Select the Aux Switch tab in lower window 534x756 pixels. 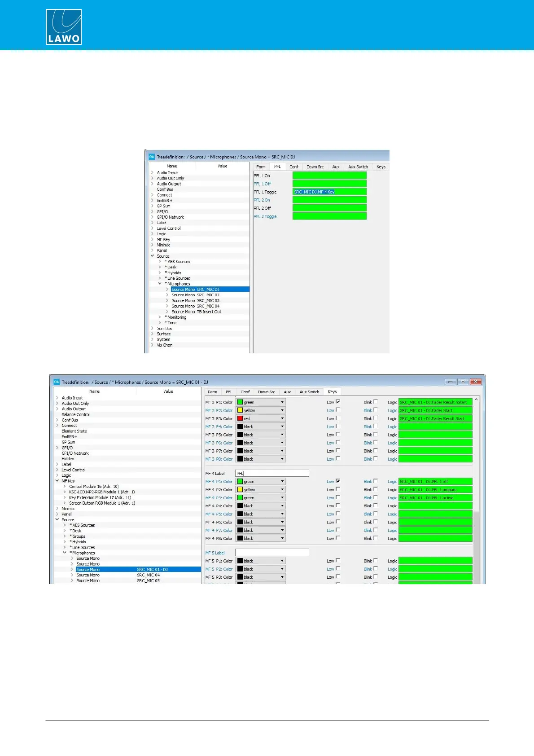pyautogui.click(x=310, y=392)
